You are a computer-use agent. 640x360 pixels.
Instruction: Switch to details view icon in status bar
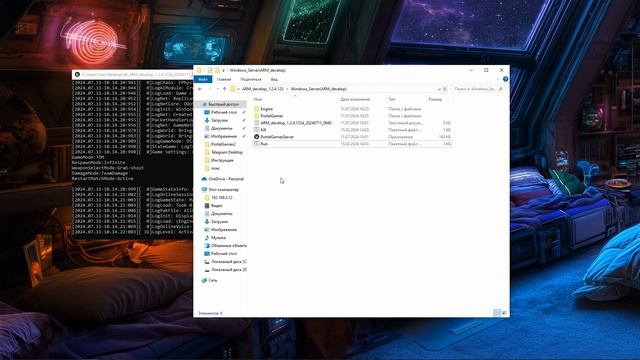(497, 313)
